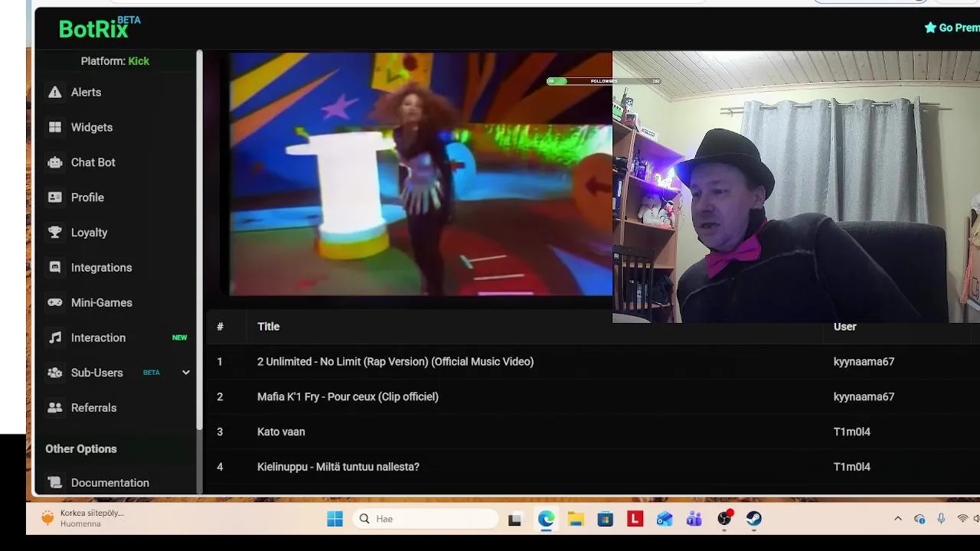Click user kyynaama67 in row 1
Screen dimensions: 980x551
coord(864,362)
